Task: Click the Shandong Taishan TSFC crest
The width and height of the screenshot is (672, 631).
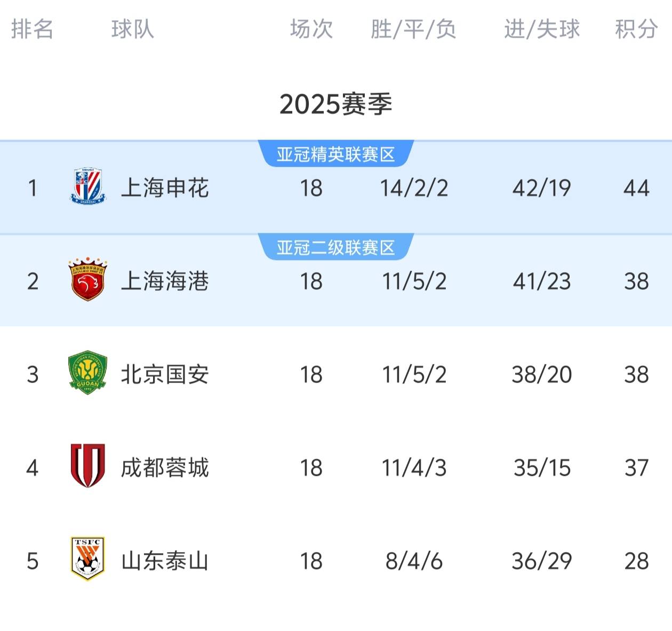Action: pyautogui.click(x=88, y=559)
